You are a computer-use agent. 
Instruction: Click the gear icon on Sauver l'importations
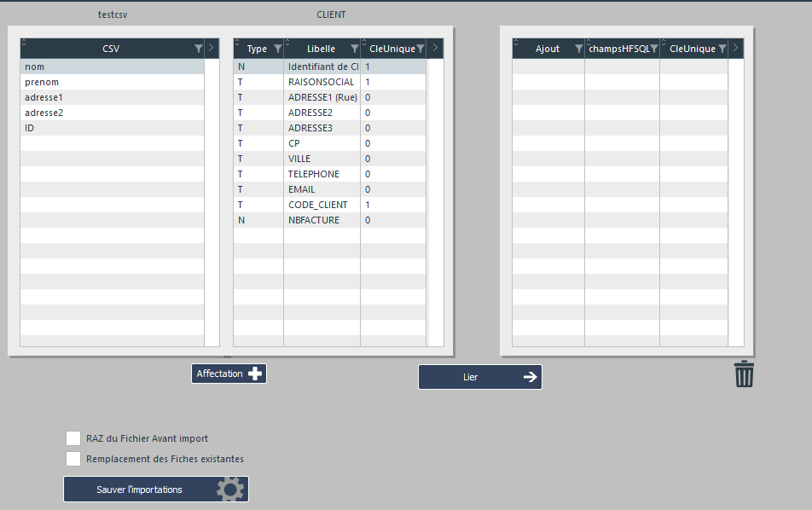230,490
